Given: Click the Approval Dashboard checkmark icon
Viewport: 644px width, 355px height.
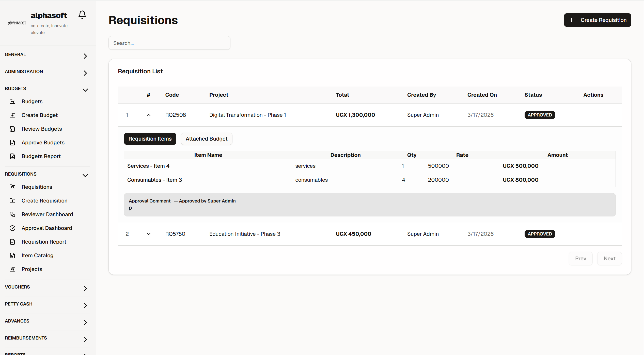Looking at the screenshot, I should pyautogui.click(x=12, y=228).
